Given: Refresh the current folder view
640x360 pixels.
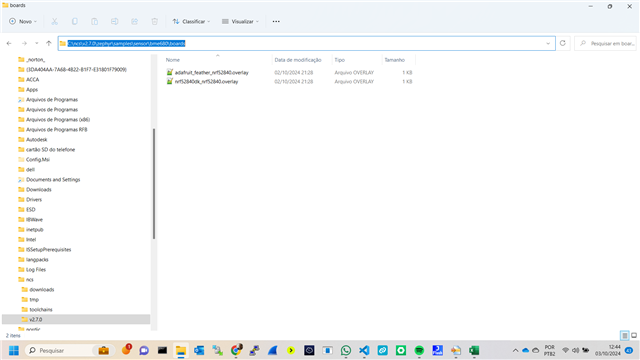Looking at the screenshot, I should [x=562, y=43].
